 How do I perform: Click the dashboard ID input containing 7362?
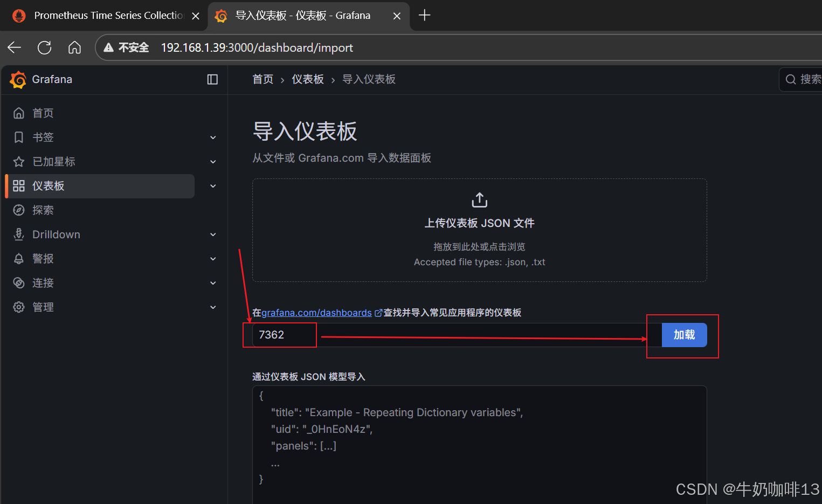coord(457,335)
